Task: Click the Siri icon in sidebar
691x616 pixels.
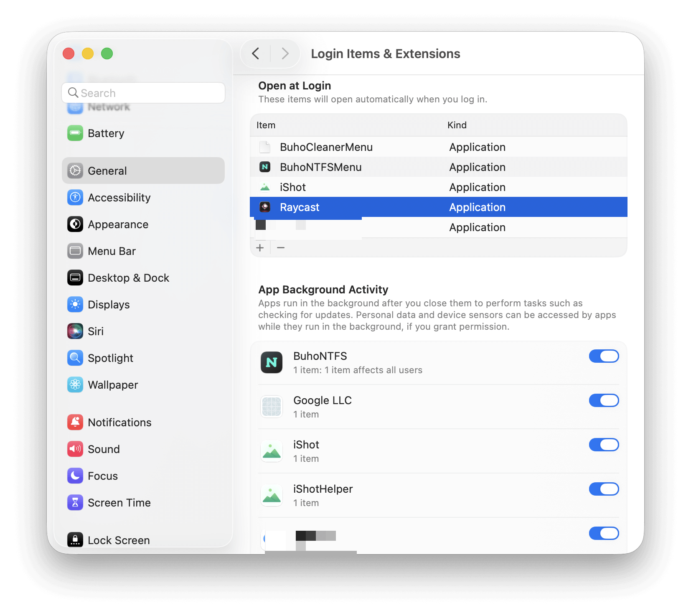Action: [x=75, y=331]
